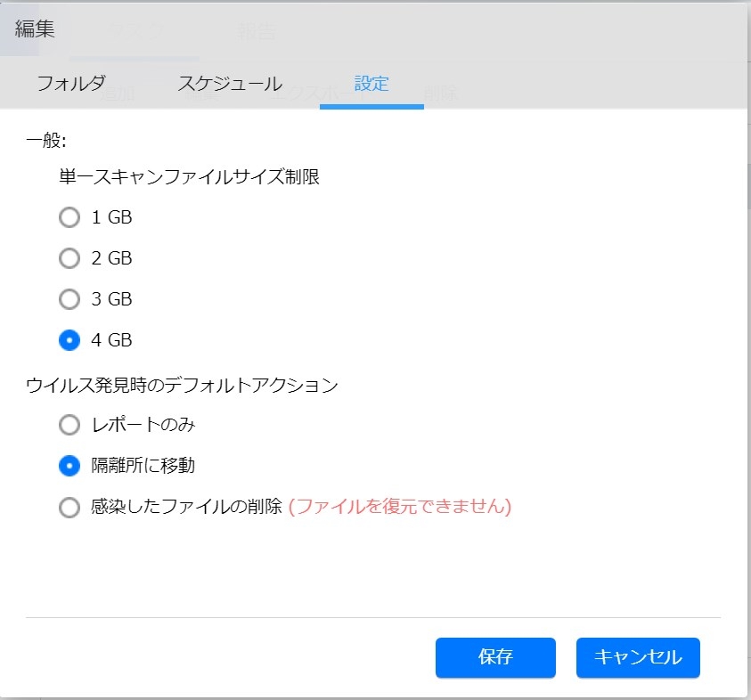This screenshot has height=700, width=751.
Task: Select the 隔離所に移動 radio button
Action: (x=69, y=466)
